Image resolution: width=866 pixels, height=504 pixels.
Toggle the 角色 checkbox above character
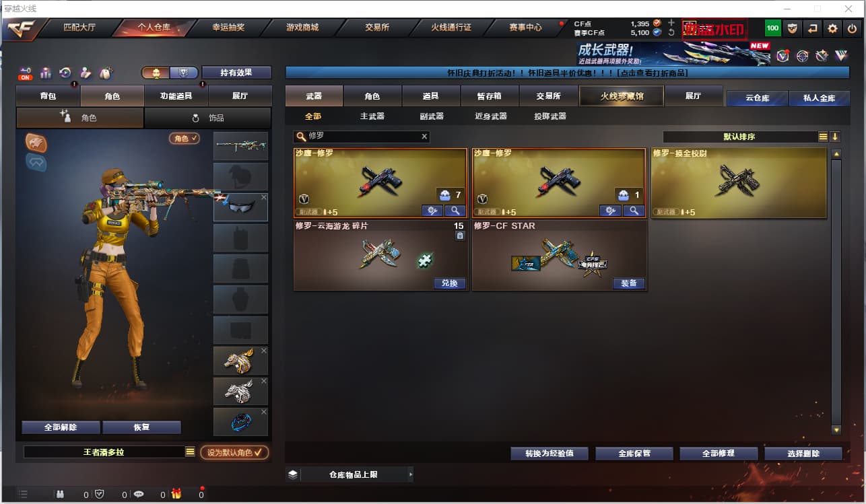(185, 138)
